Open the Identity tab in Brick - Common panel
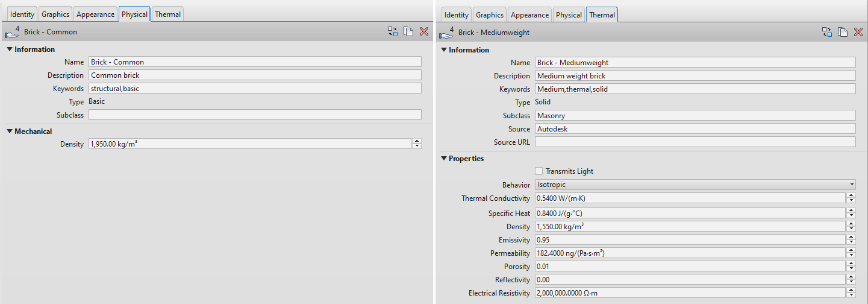 click(x=22, y=14)
